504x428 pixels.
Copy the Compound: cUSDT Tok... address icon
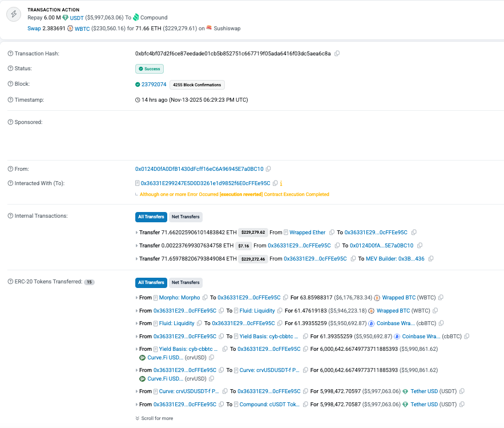(x=305, y=404)
